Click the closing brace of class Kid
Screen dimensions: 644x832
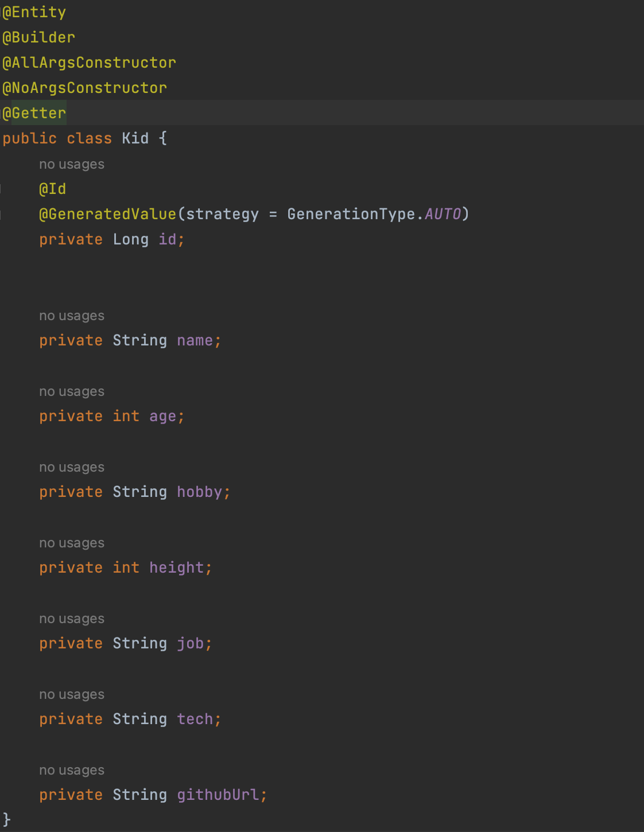7,819
